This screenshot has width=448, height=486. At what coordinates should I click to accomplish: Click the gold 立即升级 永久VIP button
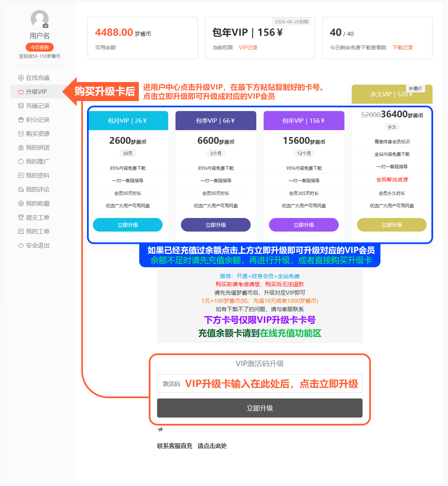(x=392, y=225)
